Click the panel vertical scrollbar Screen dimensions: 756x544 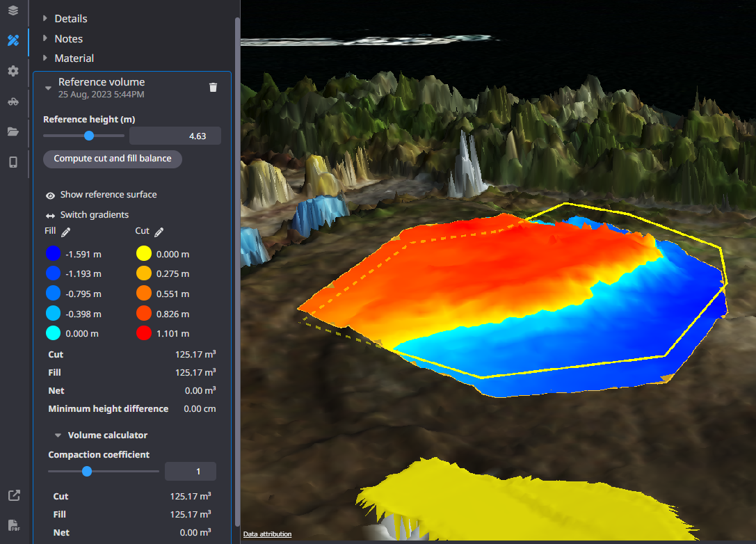(237, 273)
